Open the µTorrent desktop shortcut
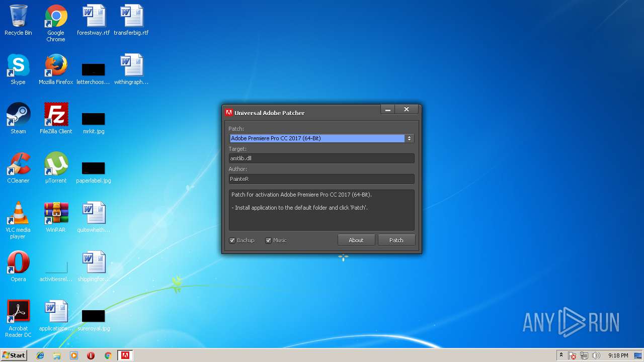Viewport: 644px width, 362px height. click(x=56, y=168)
